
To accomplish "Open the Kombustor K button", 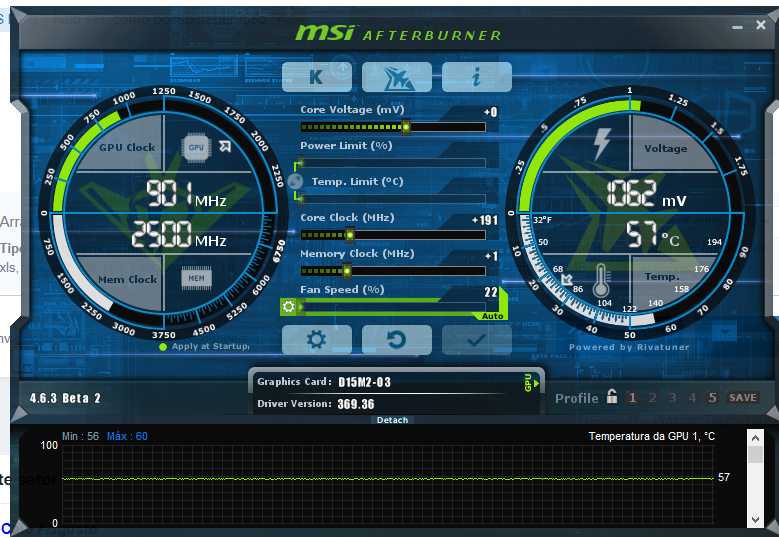I will [x=317, y=77].
